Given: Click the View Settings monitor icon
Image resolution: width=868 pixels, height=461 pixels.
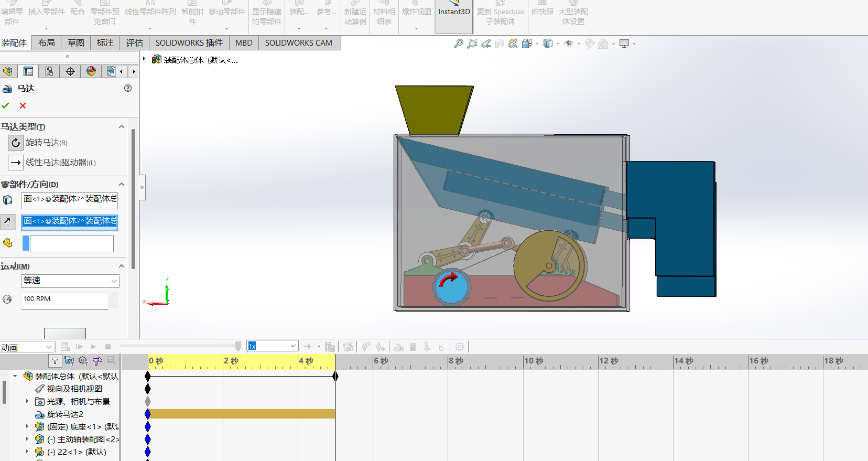Looking at the screenshot, I should pos(624,44).
